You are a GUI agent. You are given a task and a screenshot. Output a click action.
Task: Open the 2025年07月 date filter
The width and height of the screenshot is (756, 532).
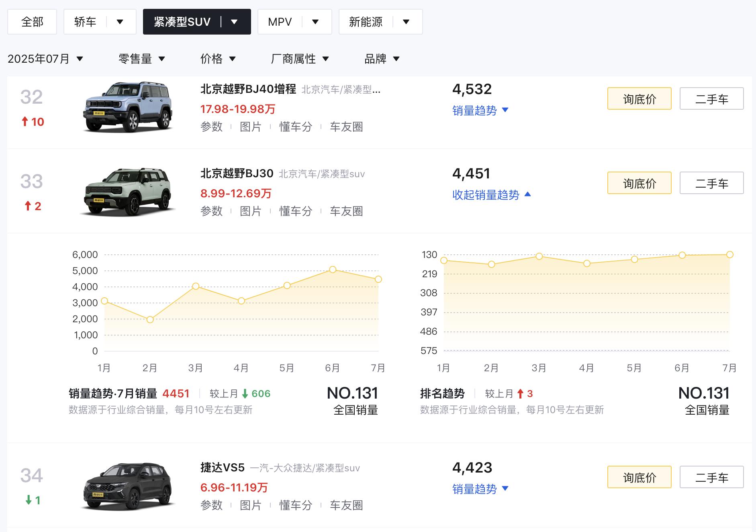point(45,59)
